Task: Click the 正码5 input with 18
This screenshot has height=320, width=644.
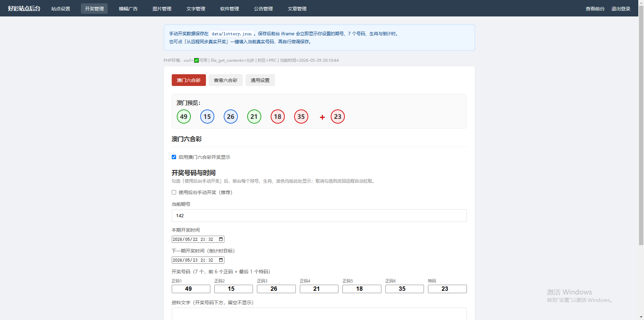Action: (x=362, y=289)
